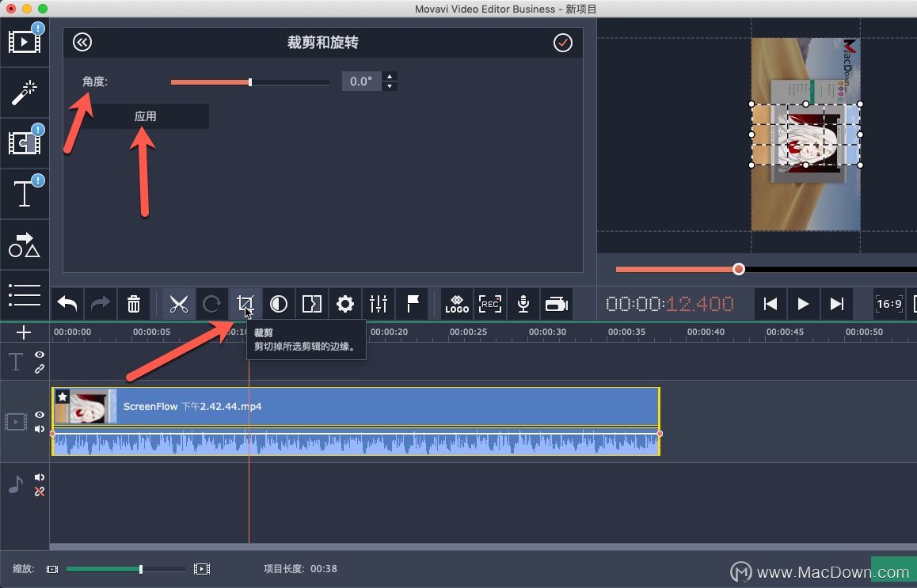This screenshot has width=917, height=588.
Task: Click the timeline horizontal scrollbar
Action: (483, 547)
